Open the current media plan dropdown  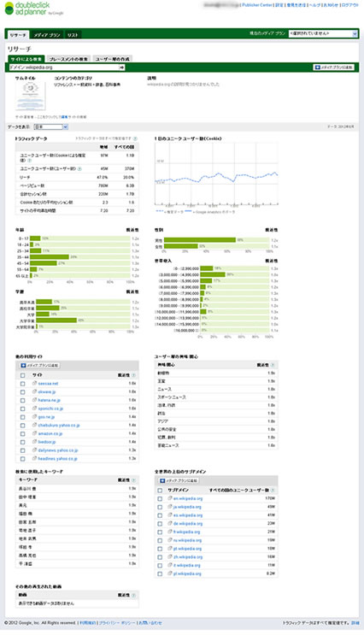coord(323,33)
